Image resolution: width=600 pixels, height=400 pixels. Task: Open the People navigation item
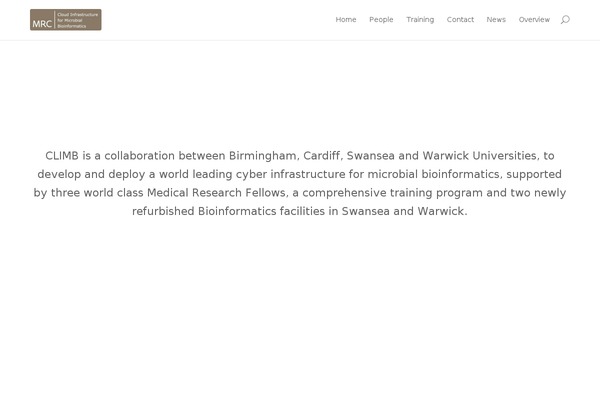point(381,20)
